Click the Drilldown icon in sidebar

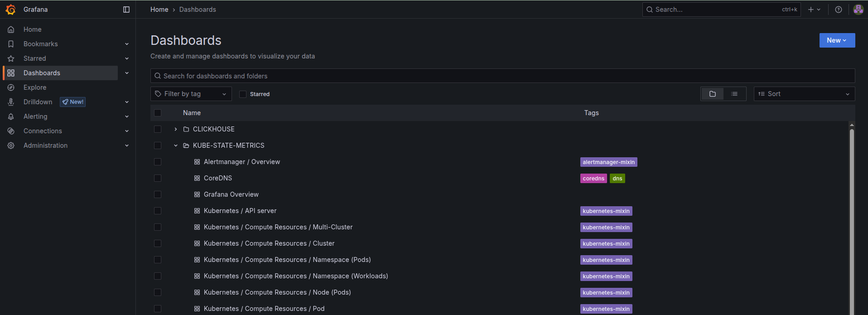point(11,102)
